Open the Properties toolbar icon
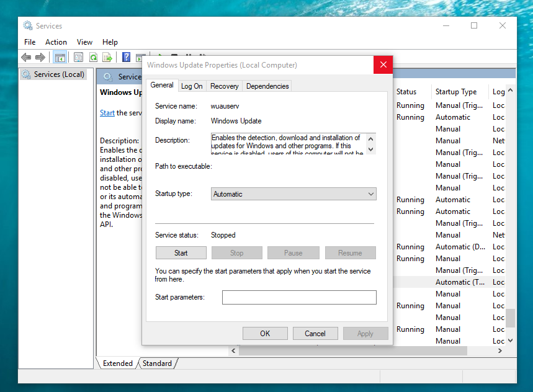Viewport: 533px width, 392px height. click(79, 57)
